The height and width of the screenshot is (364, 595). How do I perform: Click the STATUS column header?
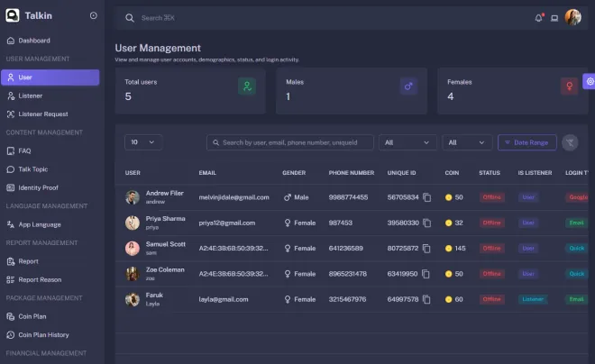pyautogui.click(x=490, y=173)
